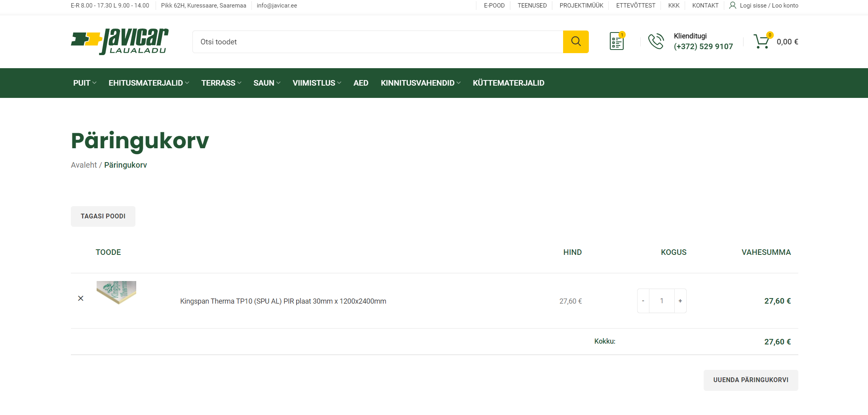Click the UUENDA PÄRINGUKORVI button
Viewport: 868px width, 415px height.
click(751, 380)
